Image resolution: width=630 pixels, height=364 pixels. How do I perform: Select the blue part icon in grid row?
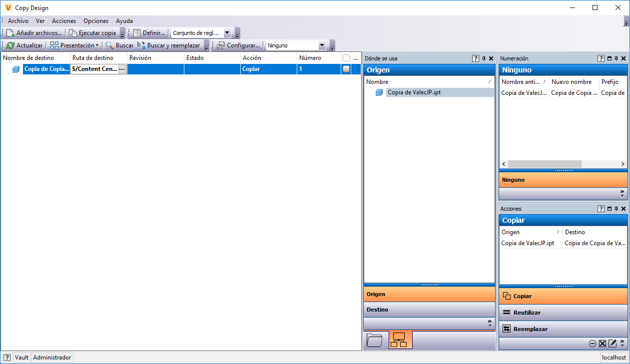[16, 69]
